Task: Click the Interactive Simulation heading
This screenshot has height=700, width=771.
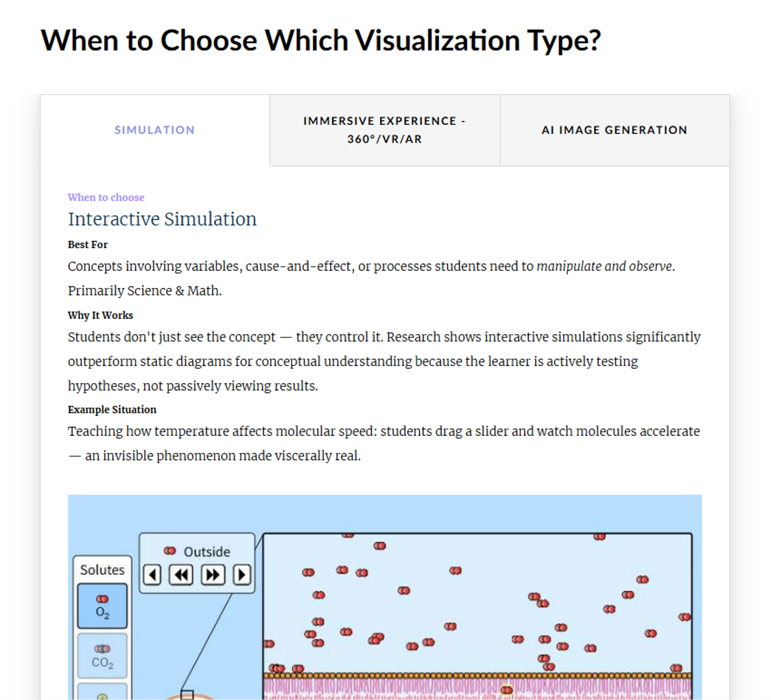Action: (163, 219)
